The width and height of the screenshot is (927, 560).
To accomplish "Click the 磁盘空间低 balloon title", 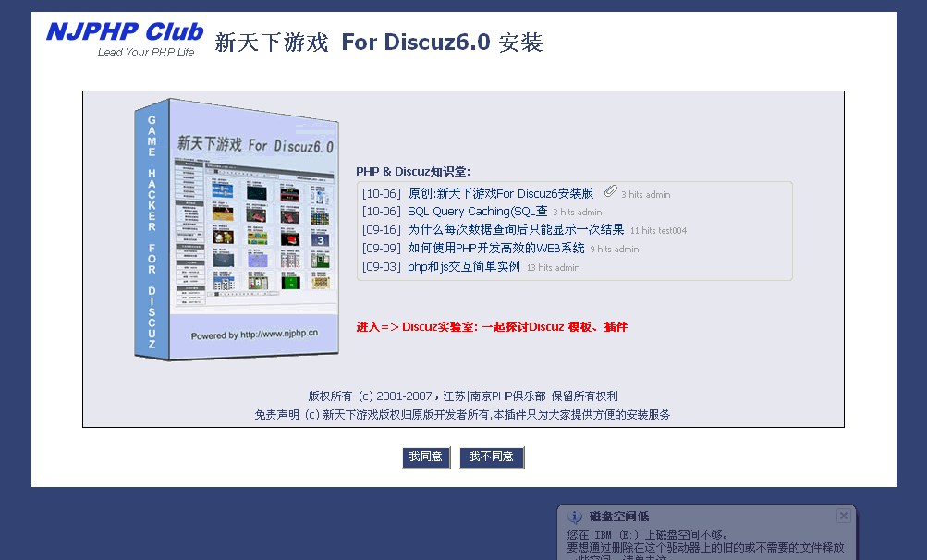I will (x=619, y=517).
